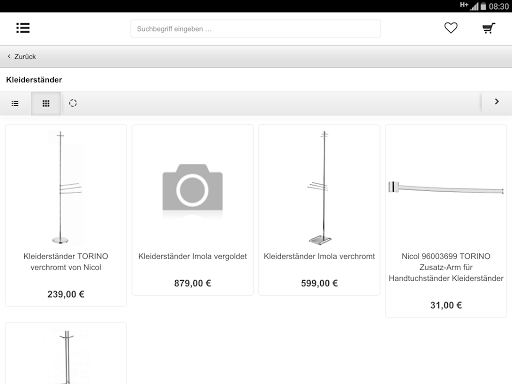This screenshot has width=512, height=384.
Task: Expand filter options with right chevron
Action: tap(497, 102)
